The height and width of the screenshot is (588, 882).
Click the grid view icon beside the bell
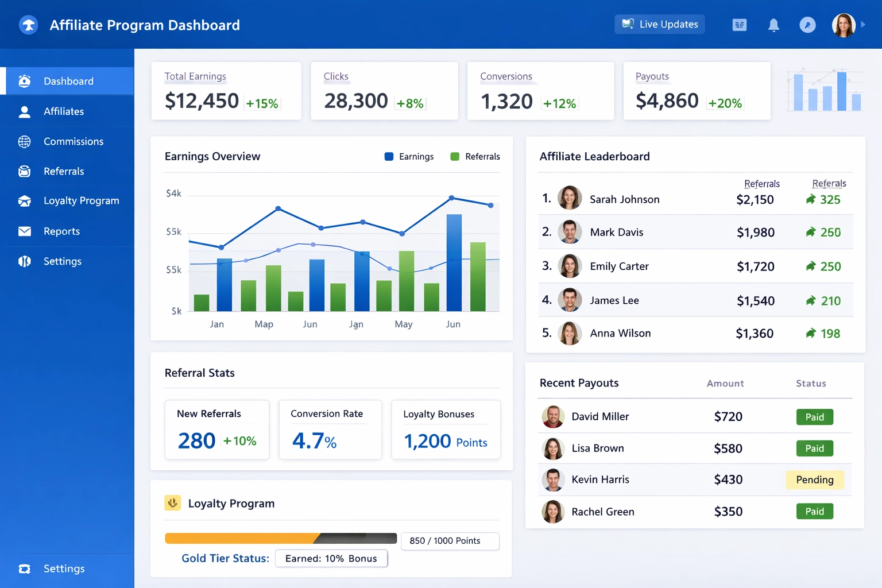[x=739, y=25]
